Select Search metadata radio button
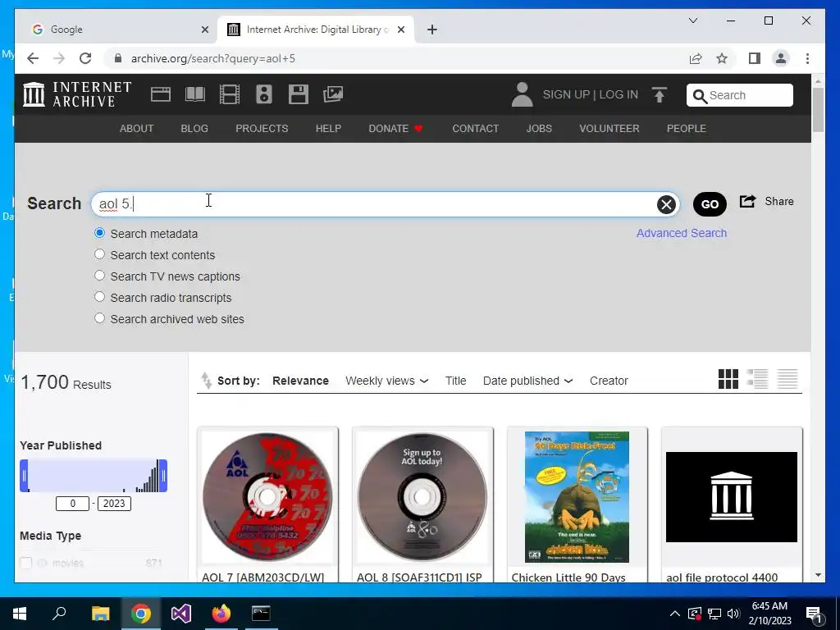This screenshot has height=630, width=840. (x=99, y=233)
